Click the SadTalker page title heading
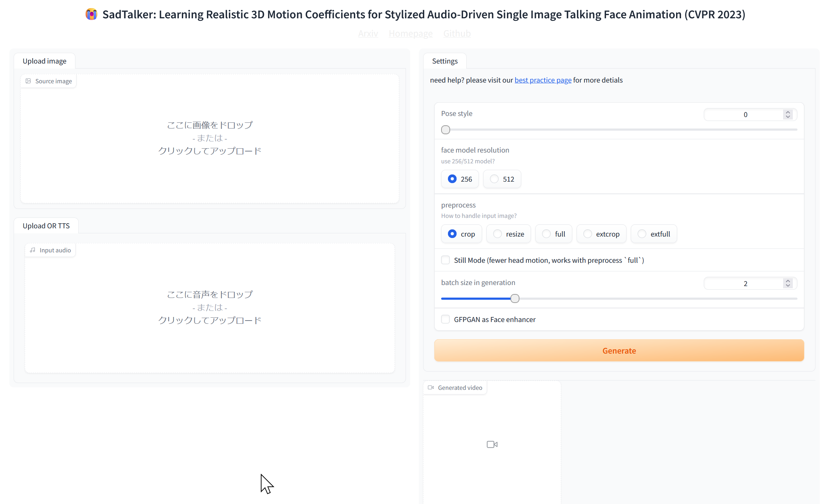Screen dimensions: 837x504 [x=424, y=14]
